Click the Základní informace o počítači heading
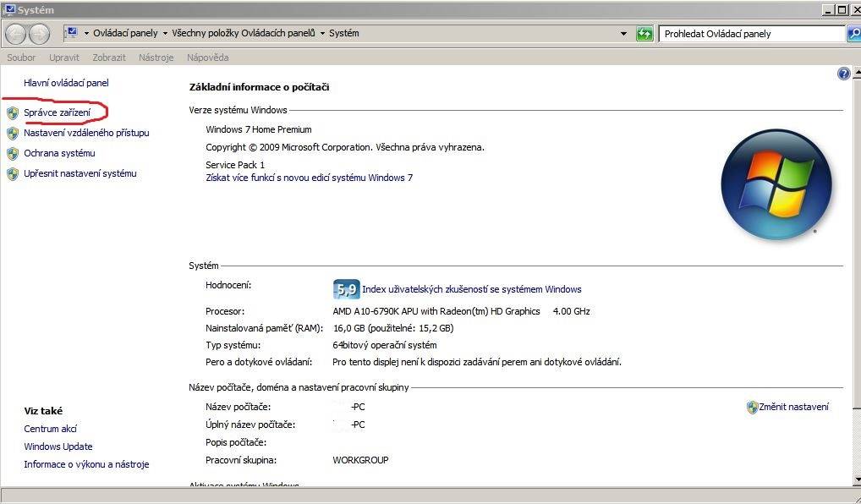This screenshot has width=861, height=504. pyautogui.click(x=259, y=87)
